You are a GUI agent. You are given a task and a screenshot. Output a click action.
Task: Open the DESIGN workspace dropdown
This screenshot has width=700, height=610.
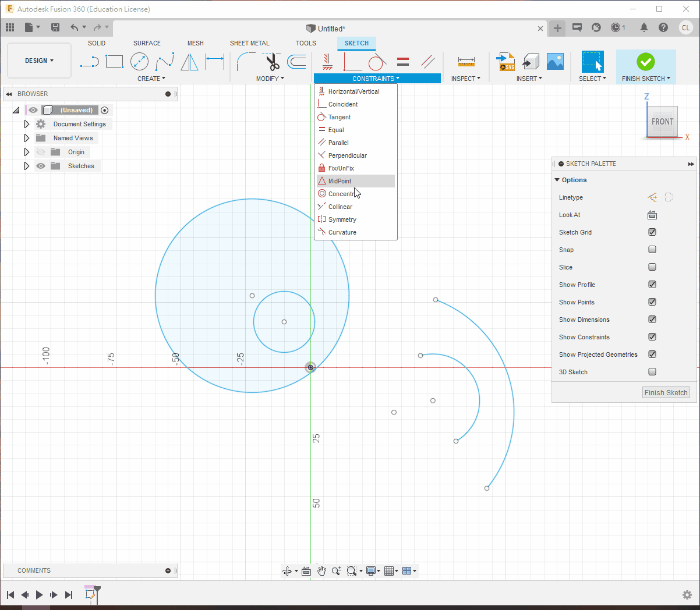pos(39,61)
